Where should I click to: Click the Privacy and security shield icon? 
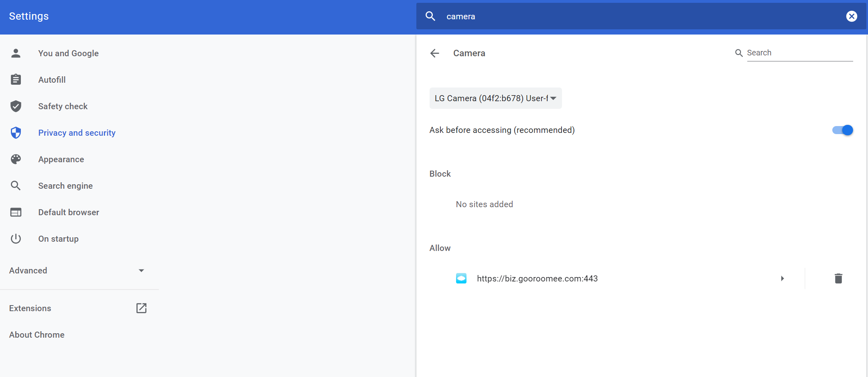(x=16, y=133)
